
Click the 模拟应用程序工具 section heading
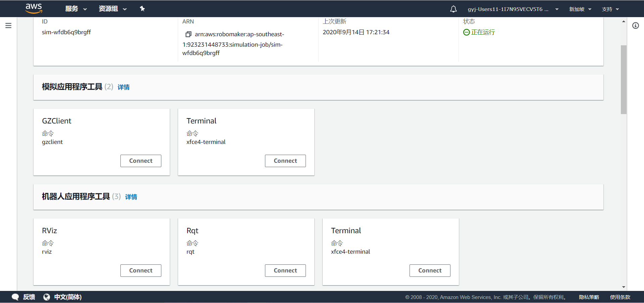coord(72,87)
